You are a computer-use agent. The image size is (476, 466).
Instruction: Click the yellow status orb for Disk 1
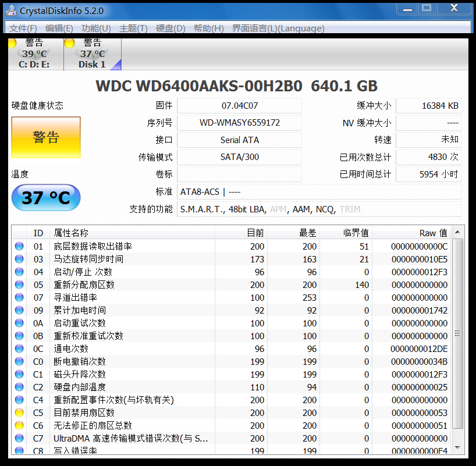(x=69, y=44)
